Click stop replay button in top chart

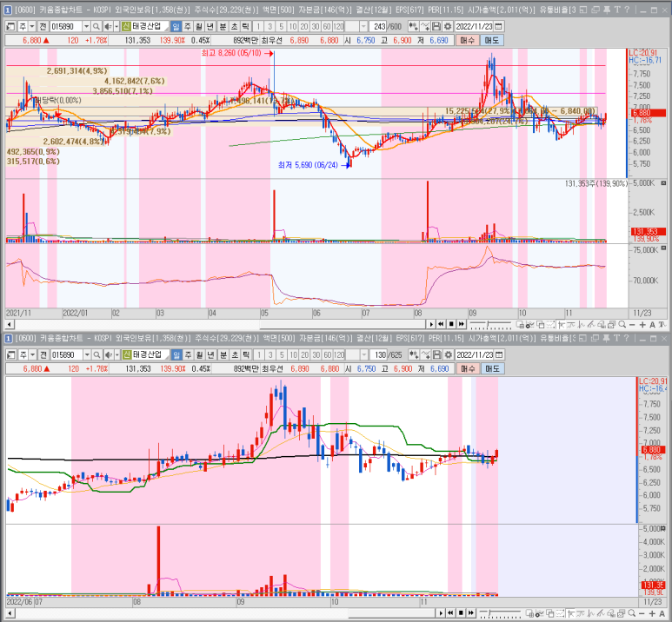coord(451,324)
